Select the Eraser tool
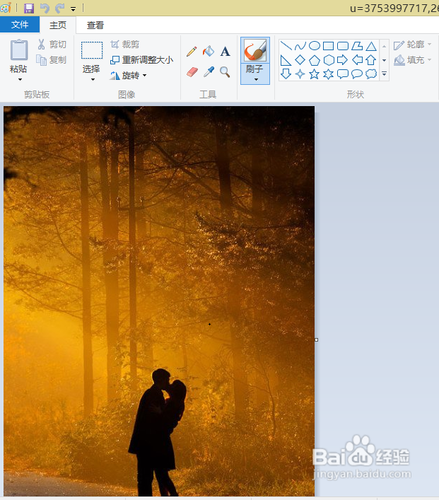The image size is (439, 500). click(x=192, y=72)
